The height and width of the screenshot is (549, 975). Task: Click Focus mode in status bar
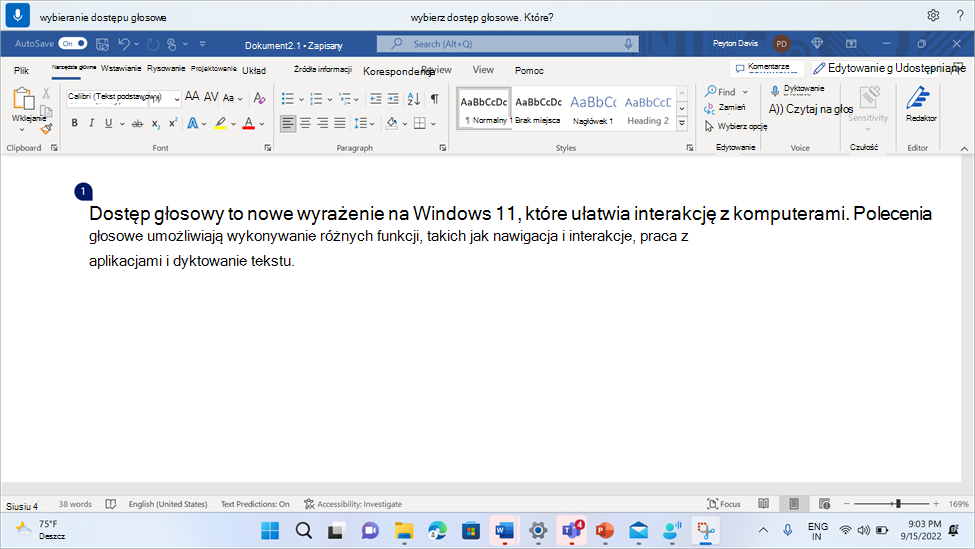coord(724,504)
